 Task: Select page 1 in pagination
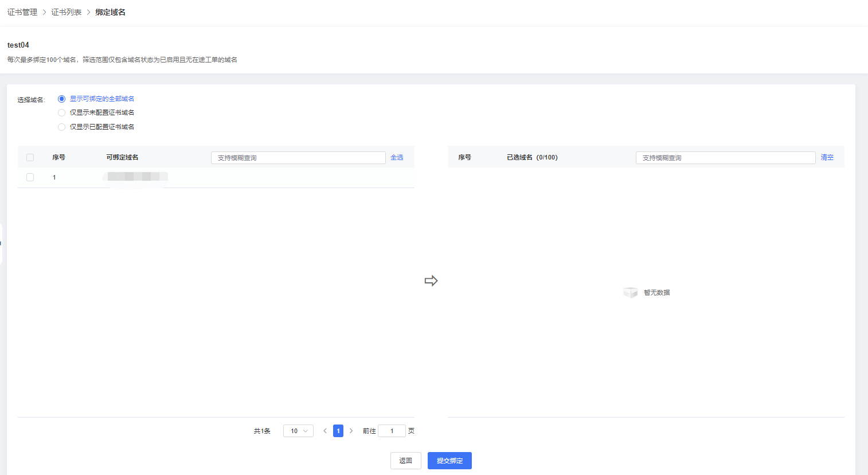[x=338, y=431]
